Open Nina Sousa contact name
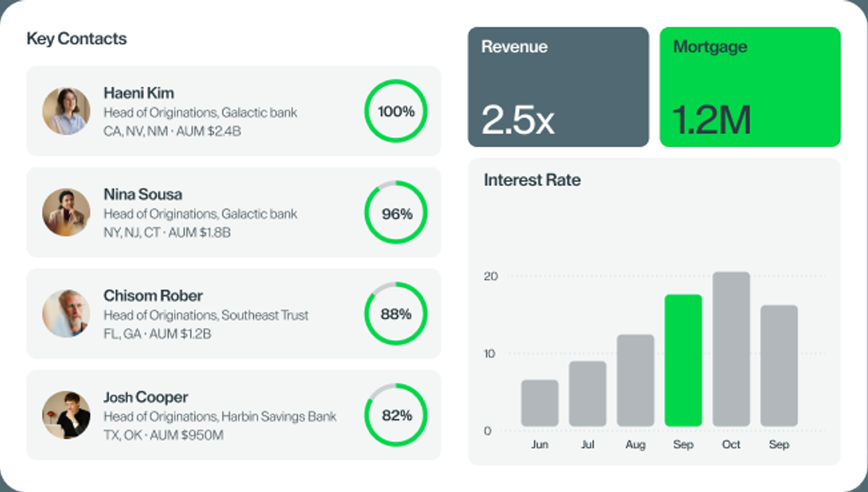This screenshot has width=868, height=492. click(x=143, y=194)
